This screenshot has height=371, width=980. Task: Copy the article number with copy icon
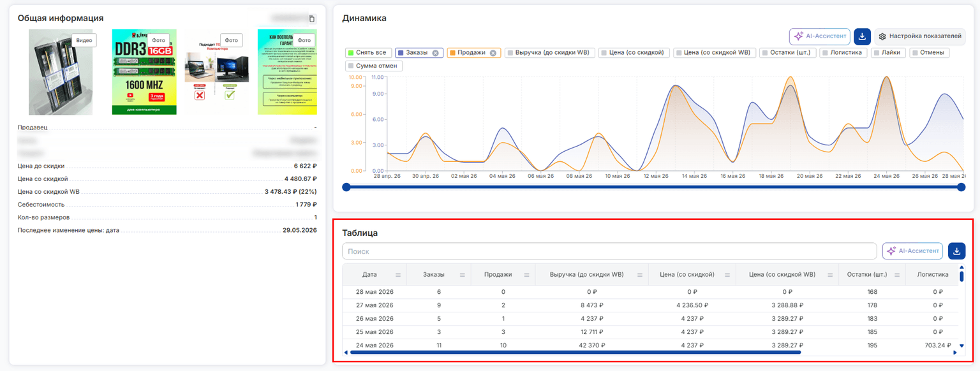(311, 19)
